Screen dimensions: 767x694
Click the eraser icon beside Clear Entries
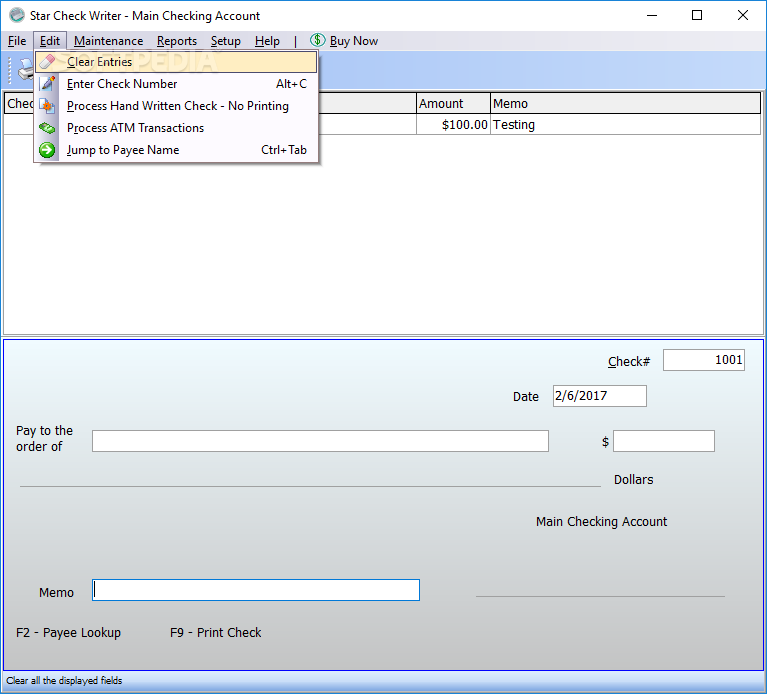47,62
